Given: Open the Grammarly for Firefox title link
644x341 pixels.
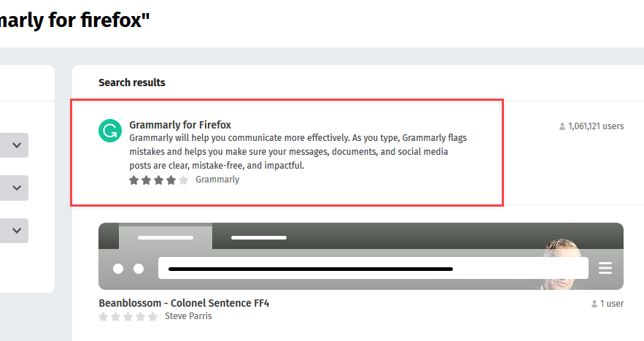Looking at the screenshot, I should coord(180,125).
